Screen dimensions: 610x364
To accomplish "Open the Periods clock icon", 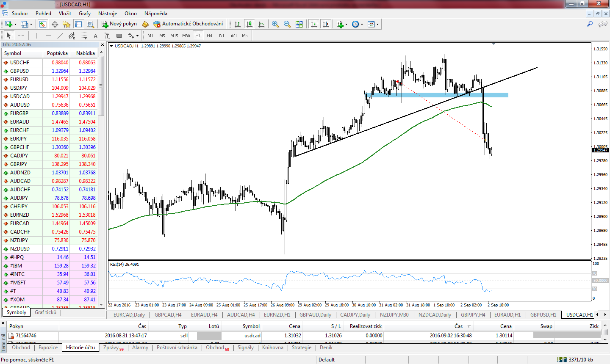I will point(355,24).
